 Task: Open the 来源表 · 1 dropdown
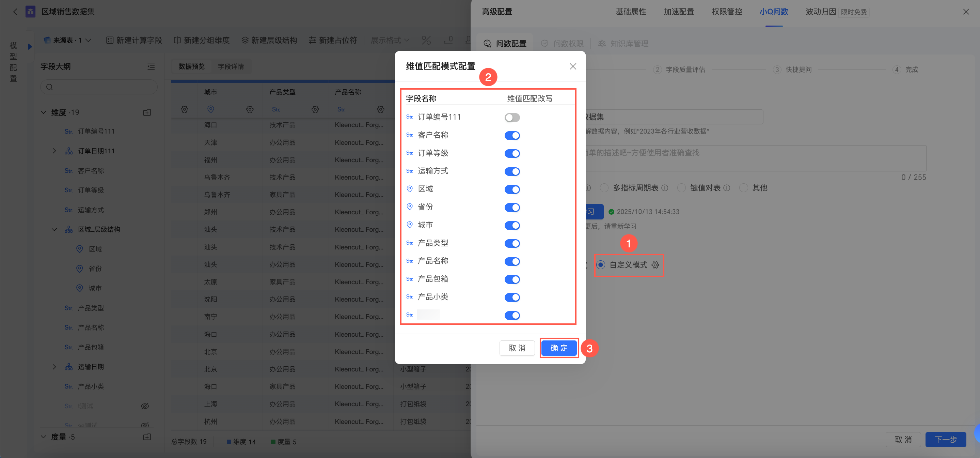tap(68, 40)
